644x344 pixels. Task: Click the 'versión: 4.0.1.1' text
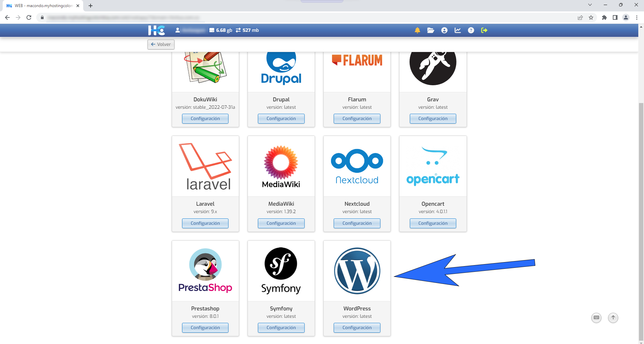(433, 211)
